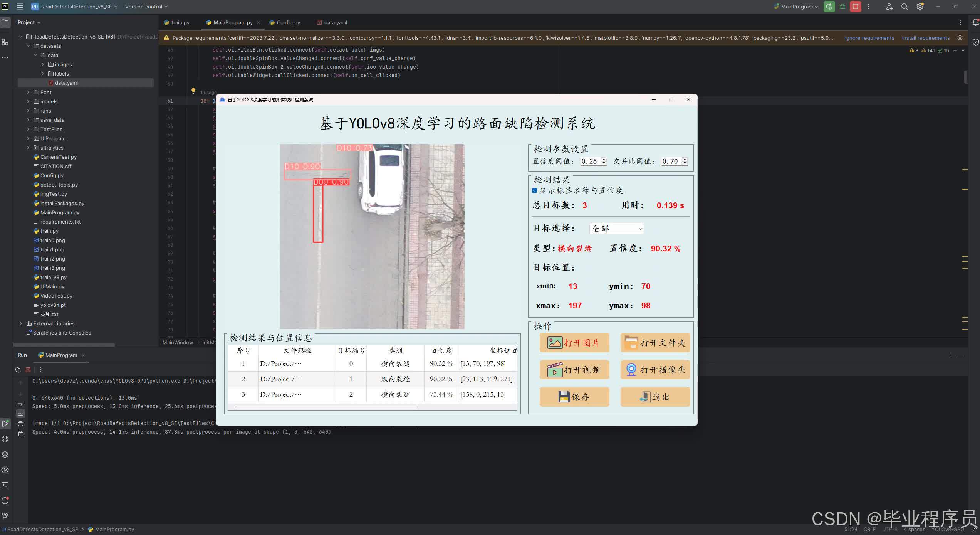980x535 pixels.
Task: Switch to the data.yaml editor tab
Action: click(332, 22)
